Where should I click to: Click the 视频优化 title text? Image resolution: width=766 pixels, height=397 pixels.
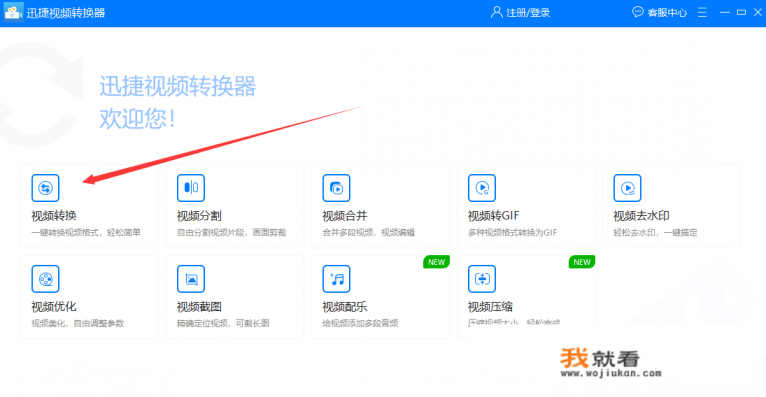point(54,307)
